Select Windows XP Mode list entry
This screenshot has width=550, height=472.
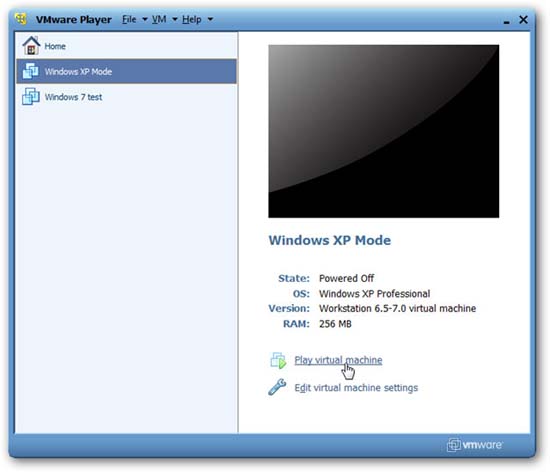[x=127, y=71]
